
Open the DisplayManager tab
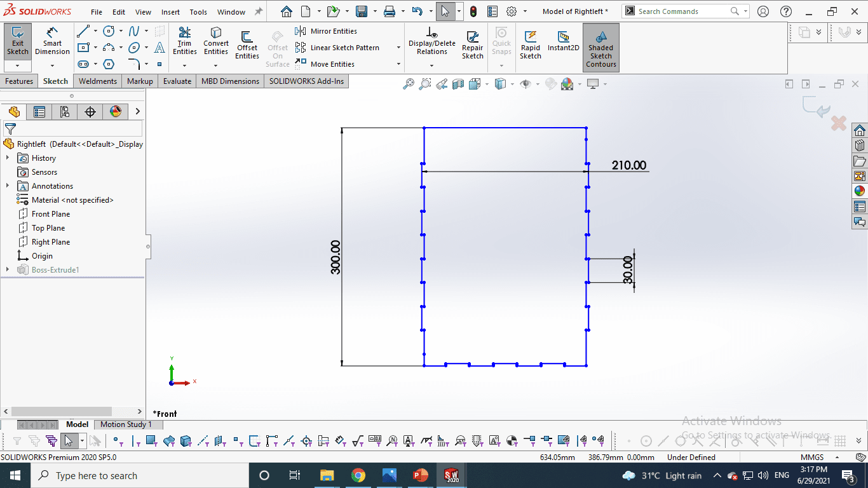click(116, 112)
